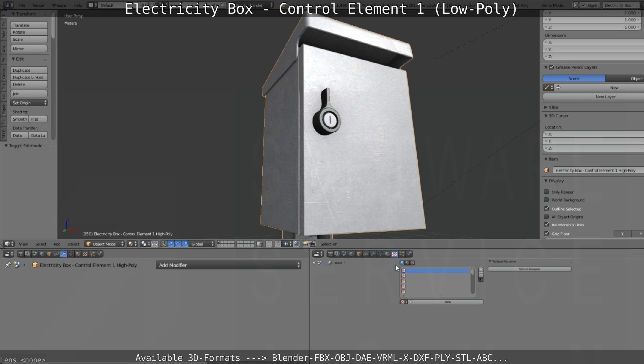Viewport: 644px width, 364px height.
Task: Open World tab in the modifier properties editor
Action: coord(42,254)
